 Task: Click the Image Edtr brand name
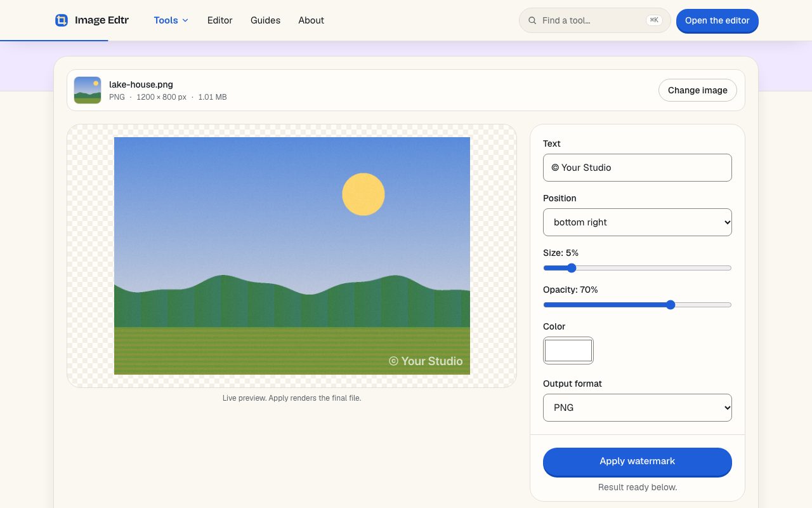click(101, 20)
